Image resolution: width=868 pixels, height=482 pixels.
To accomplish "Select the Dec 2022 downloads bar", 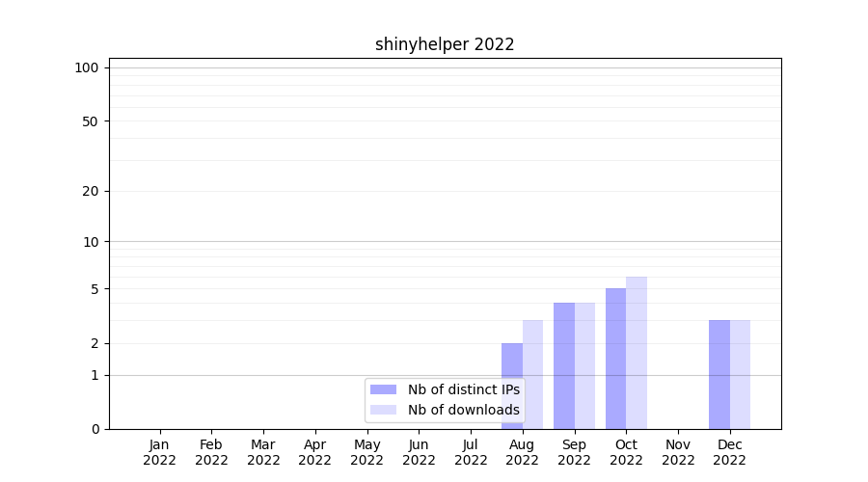I will [x=740, y=374].
